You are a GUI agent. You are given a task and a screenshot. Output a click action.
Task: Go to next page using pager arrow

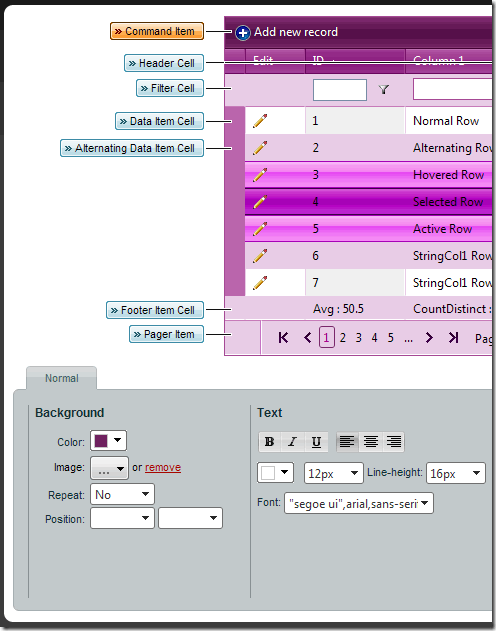coord(429,338)
